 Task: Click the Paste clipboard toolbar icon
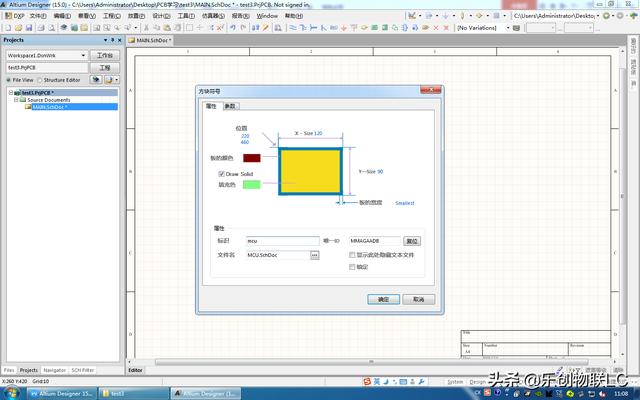pos(167,28)
